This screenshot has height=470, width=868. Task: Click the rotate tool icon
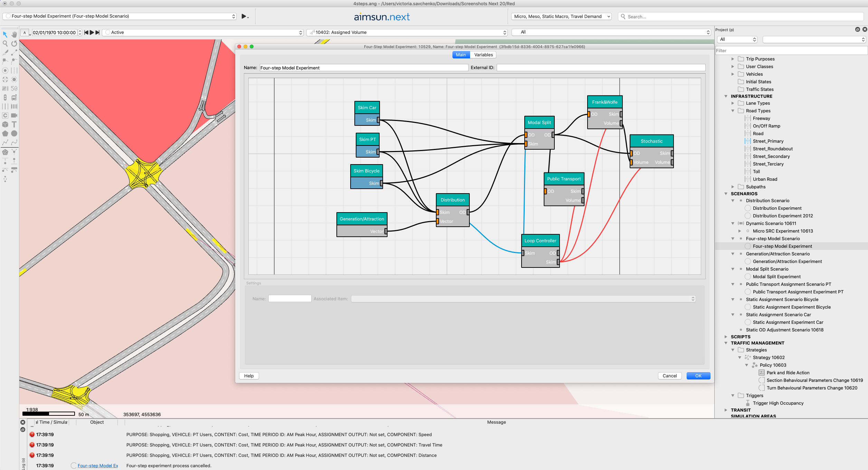point(14,44)
